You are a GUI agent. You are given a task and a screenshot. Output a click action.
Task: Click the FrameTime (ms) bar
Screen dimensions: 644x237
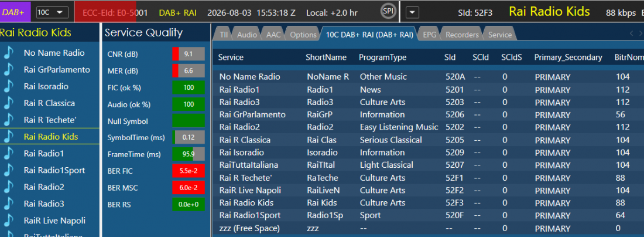[x=189, y=154]
